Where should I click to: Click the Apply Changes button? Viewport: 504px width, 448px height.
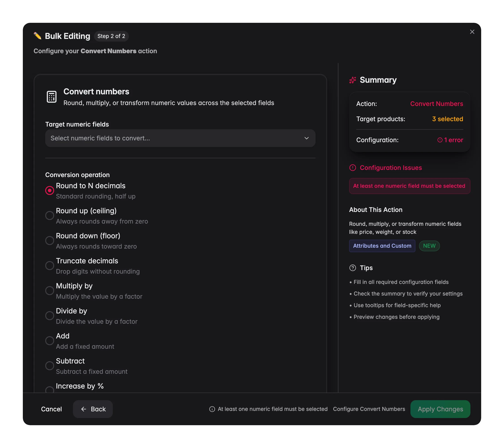pyautogui.click(x=440, y=409)
